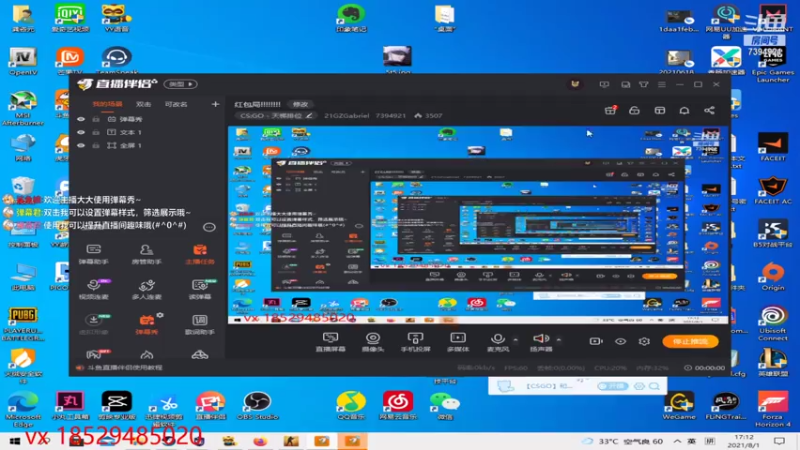Toggle lock on 弹幕秀 layer
Image resolution: width=800 pixels, height=450 pixels.
(x=96, y=119)
